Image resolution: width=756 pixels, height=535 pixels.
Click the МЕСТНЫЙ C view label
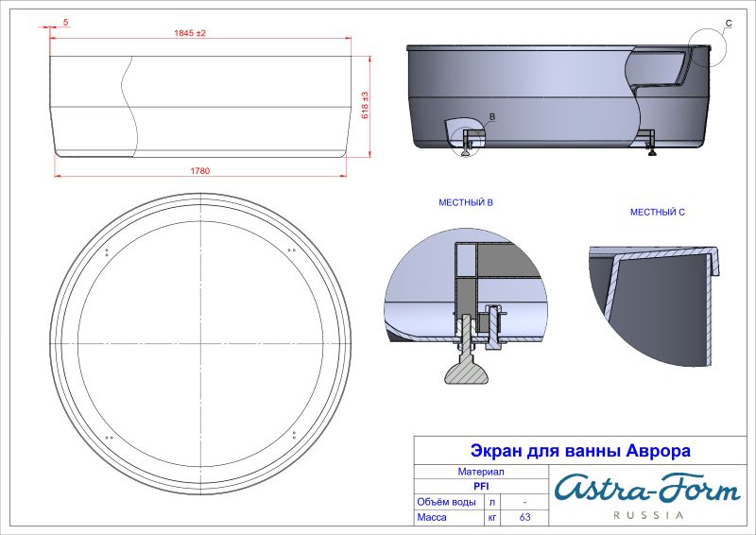(x=657, y=213)
